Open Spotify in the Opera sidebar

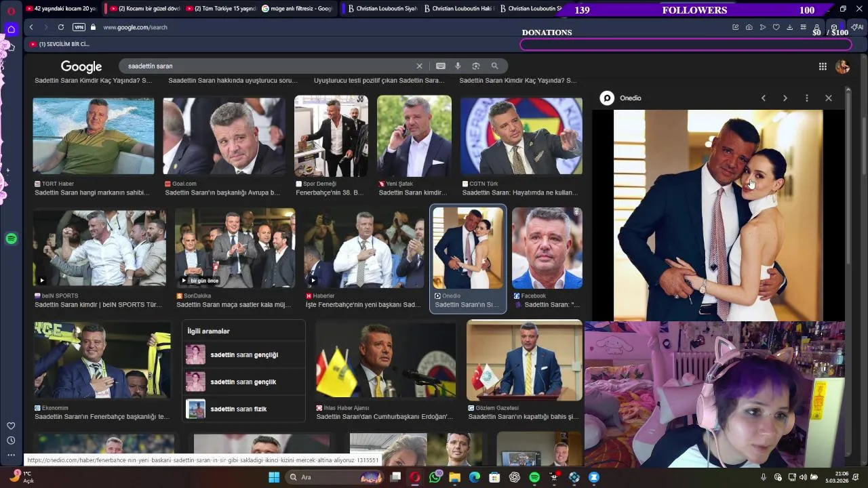tap(11, 239)
